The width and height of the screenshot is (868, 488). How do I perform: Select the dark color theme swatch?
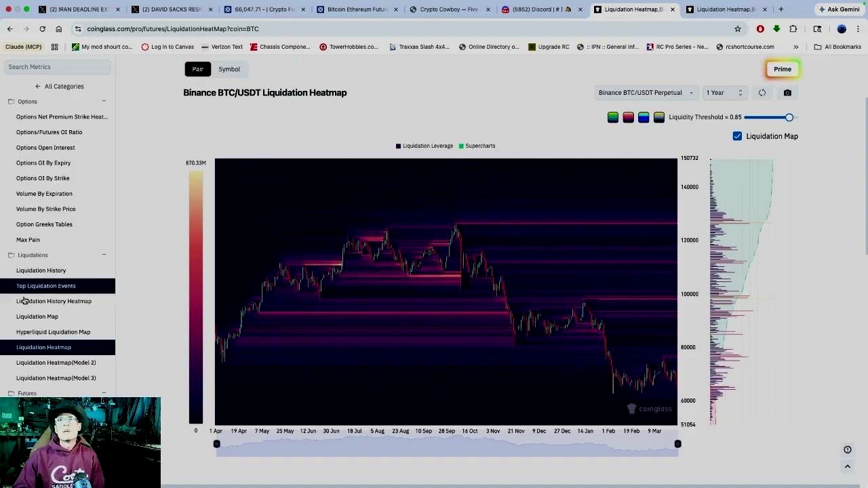[659, 118]
